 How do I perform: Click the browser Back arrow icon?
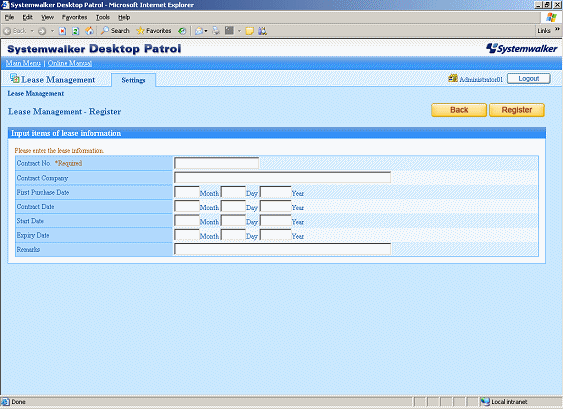tap(7, 31)
